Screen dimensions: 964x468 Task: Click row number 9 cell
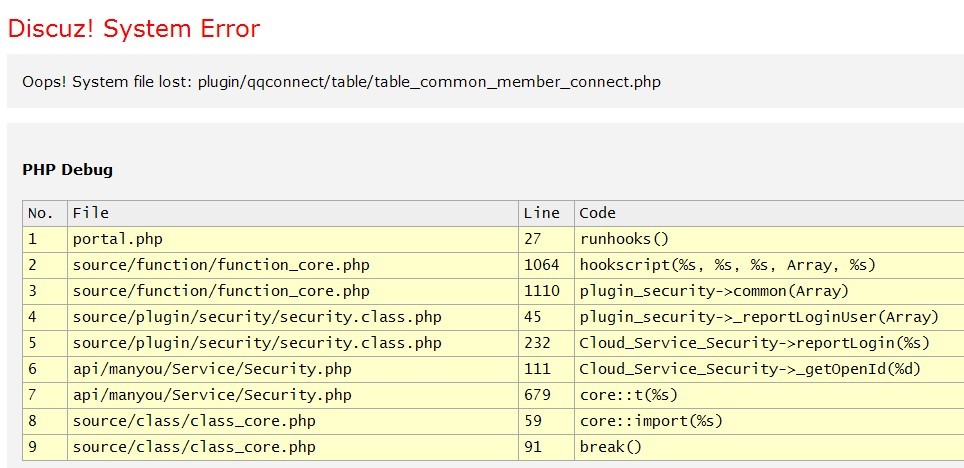[45, 447]
